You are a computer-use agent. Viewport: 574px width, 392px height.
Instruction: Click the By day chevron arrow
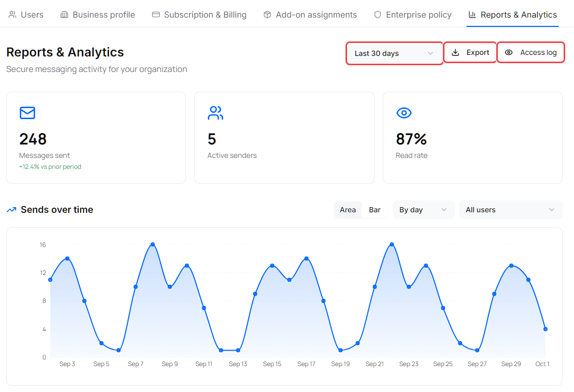point(444,210)
